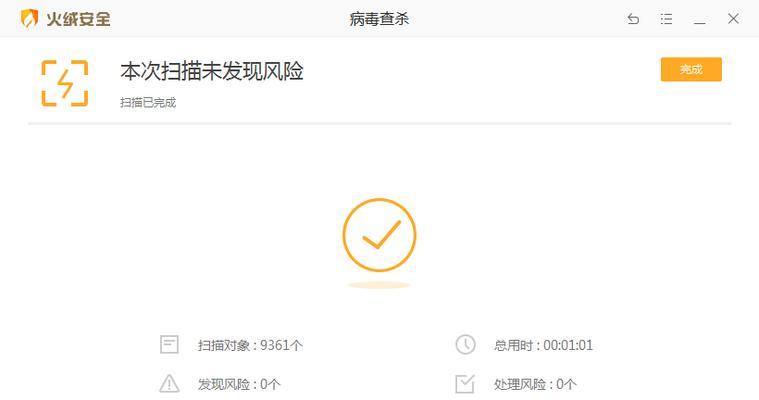759x400 pixels.
Task: Click the orange 完成 button
Action: point(691,69)
